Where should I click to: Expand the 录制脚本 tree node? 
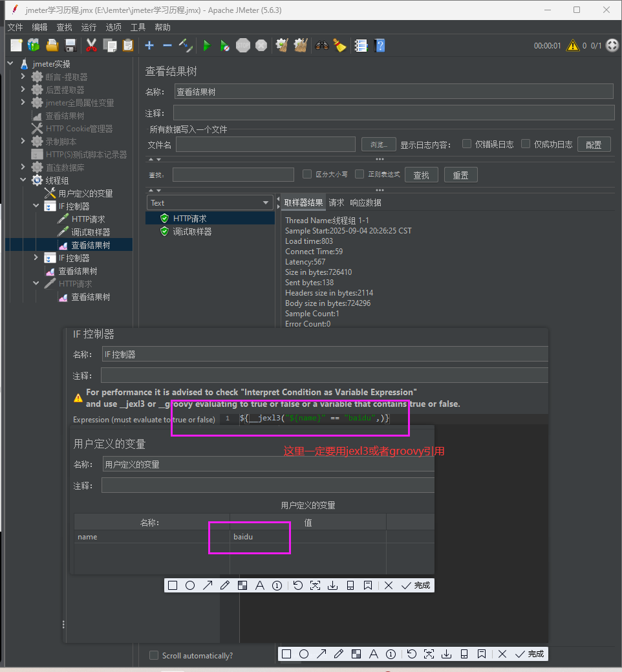[x=23, y=140]
